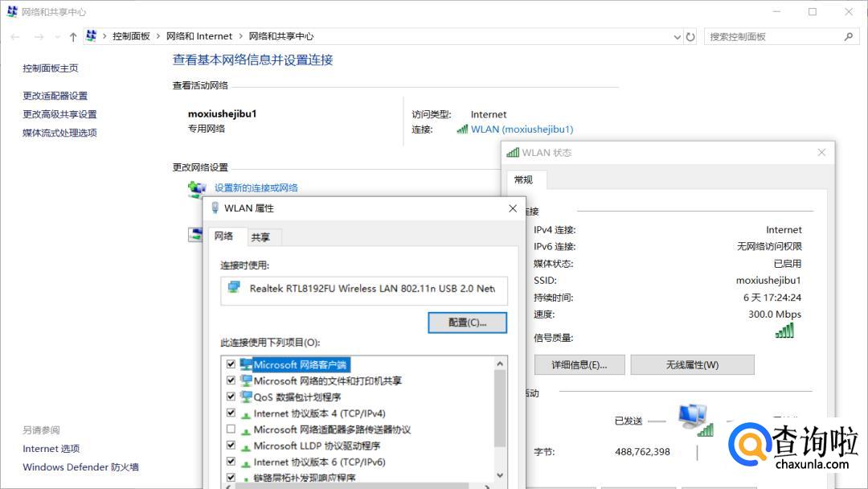Click the 网络和共享中心 breadcrumb
The width and height of the screenshot is (868, 489).
281,36
